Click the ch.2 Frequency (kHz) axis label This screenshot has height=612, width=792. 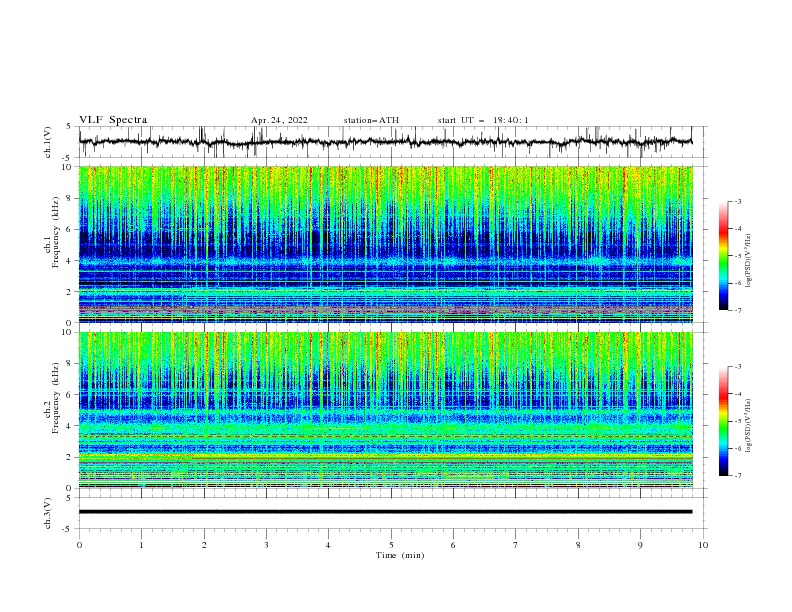[x=52, y=398]
